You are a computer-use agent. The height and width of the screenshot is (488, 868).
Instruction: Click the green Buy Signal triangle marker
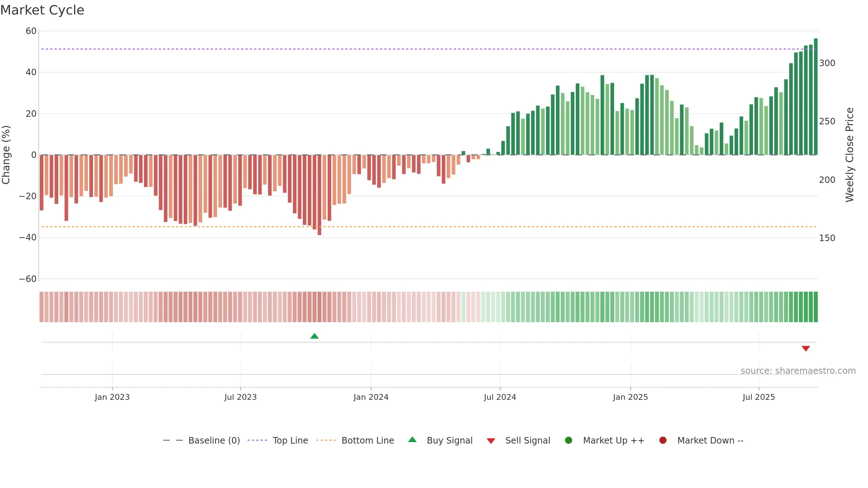(314, 336)
